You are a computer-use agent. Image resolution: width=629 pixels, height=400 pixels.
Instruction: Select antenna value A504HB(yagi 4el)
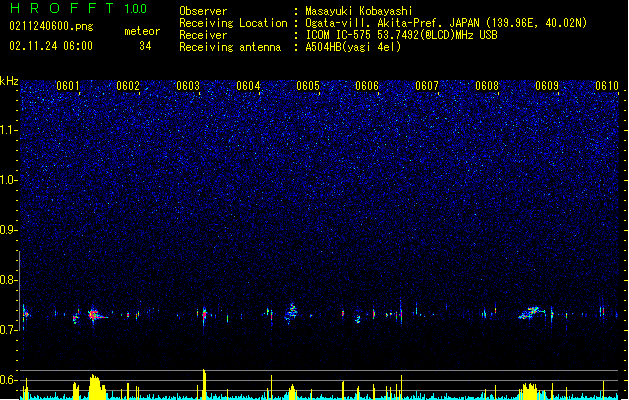coord(353,47)
